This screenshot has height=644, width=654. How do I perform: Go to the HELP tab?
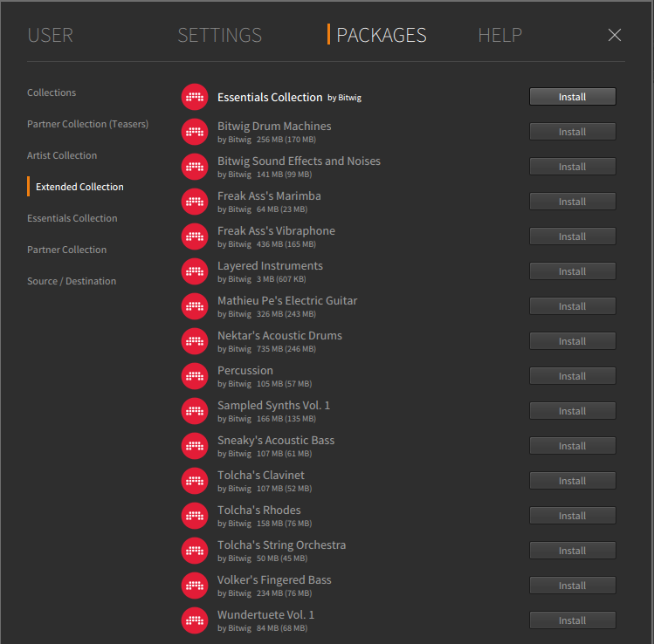[499, 35]
